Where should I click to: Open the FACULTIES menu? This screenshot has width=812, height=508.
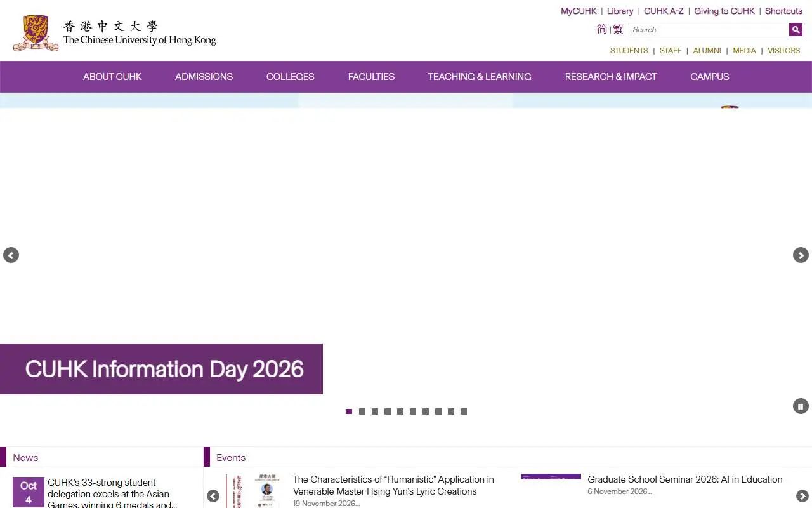[371, 77]
